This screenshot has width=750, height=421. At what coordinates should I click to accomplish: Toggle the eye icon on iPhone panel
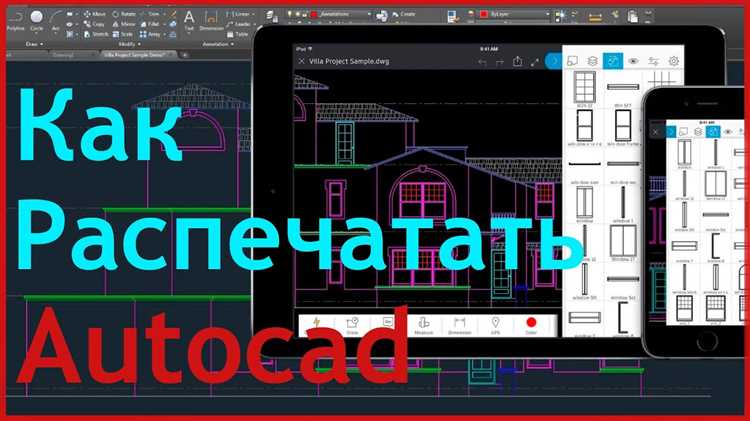pyautogui.click(x=728, y=132)
